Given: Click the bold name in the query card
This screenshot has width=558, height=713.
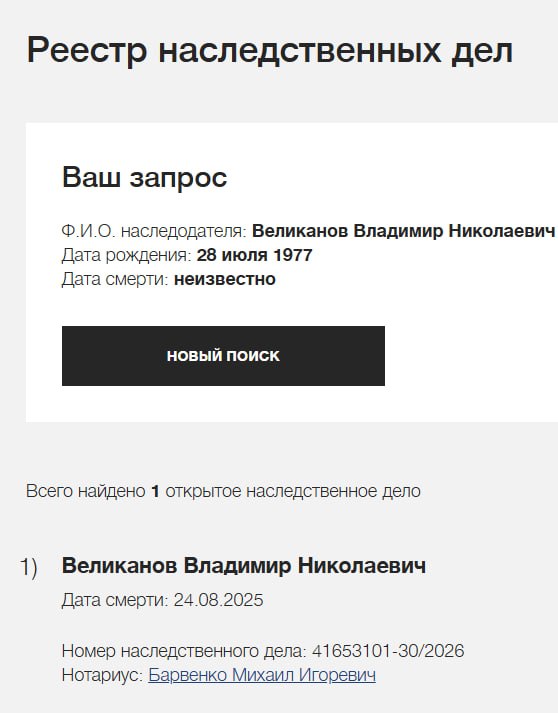Looking at the screenshot, I should (x=403, y=231).
